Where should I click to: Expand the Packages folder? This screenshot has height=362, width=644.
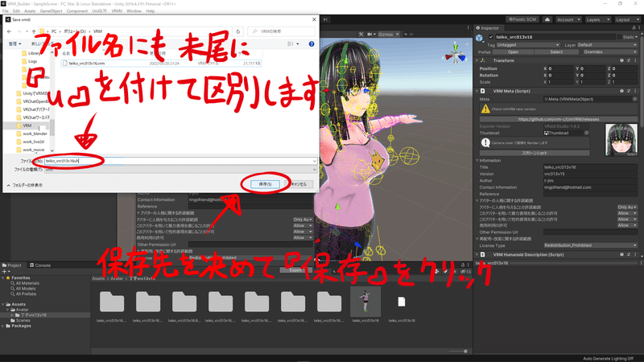tap(3, 326)
